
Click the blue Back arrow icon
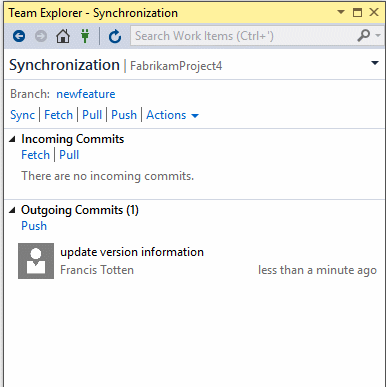pos(19,36)
